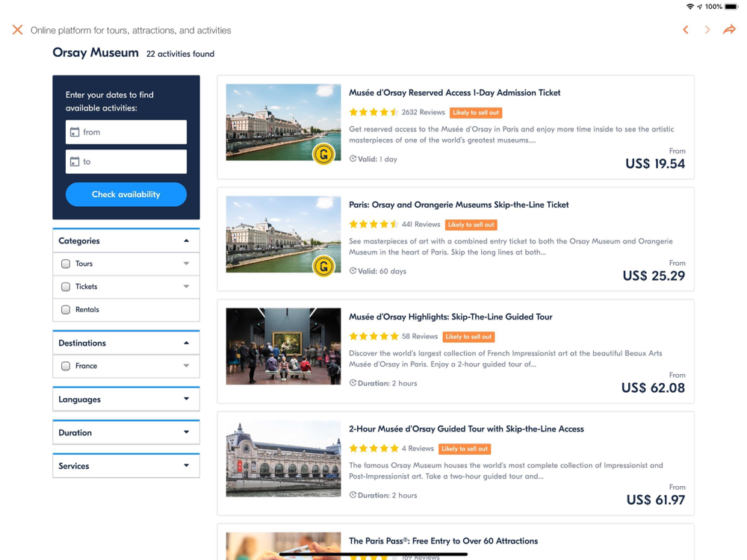Image resolution: width=747 pixels, height=560 pixels.
Task: Tap the Reserved Access ticket museum photo
Action: tap(283, 122)
